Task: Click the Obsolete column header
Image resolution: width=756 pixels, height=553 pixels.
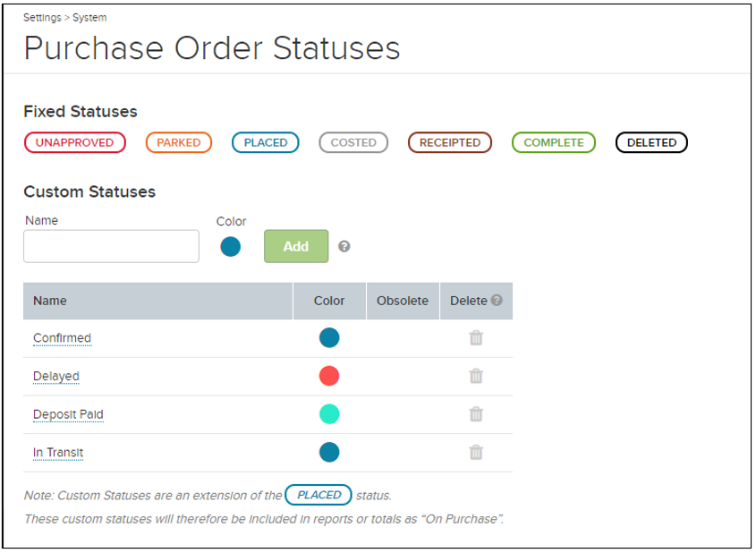Action: (403, 301)
